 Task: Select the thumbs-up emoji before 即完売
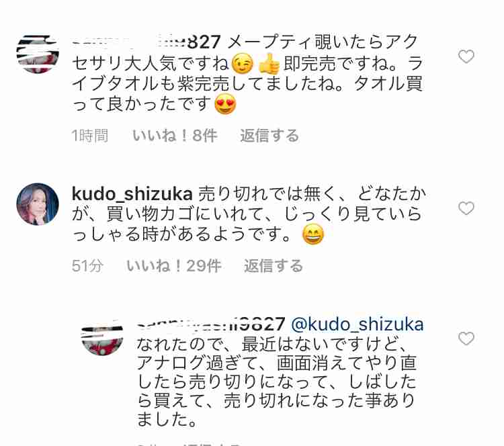(x=269, y=64)
